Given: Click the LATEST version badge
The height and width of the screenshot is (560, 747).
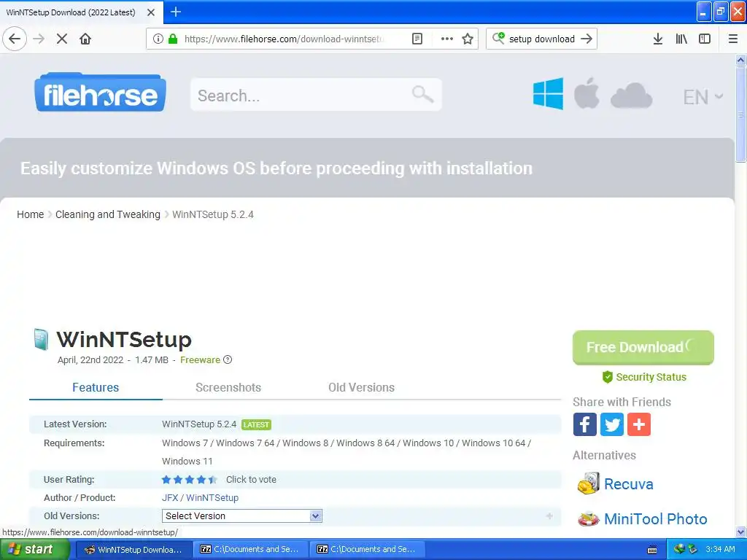Looking at the screenshot, I should 256,425.
